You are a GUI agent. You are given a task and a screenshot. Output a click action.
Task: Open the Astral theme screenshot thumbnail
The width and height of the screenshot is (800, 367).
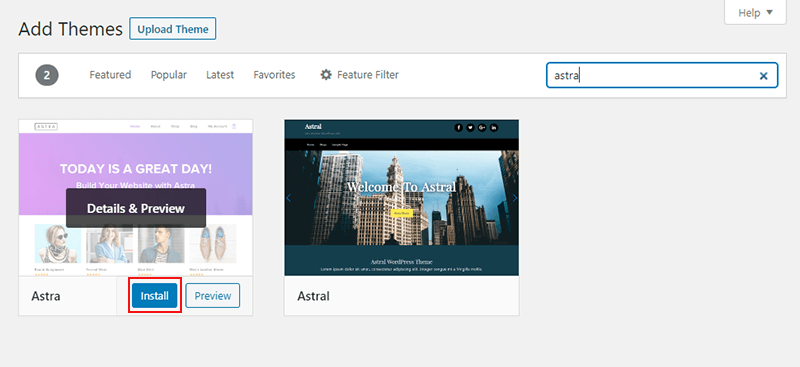click(402, 198)
